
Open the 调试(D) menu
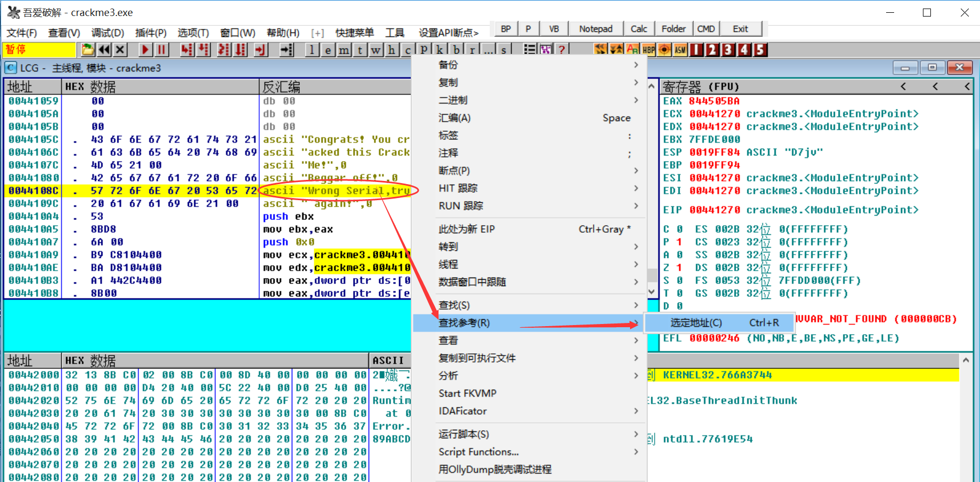point(107,33)
